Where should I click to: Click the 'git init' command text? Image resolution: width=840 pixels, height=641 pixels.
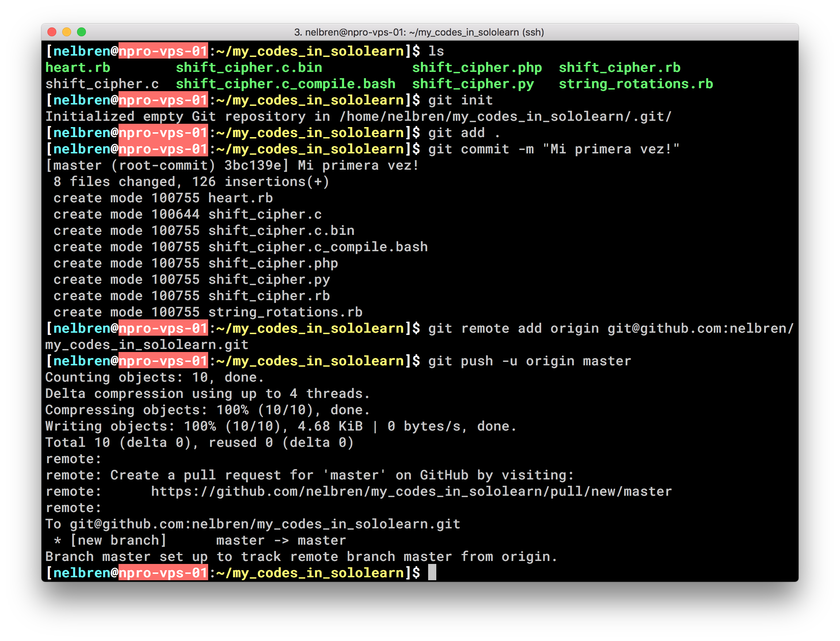pos(460,100)
